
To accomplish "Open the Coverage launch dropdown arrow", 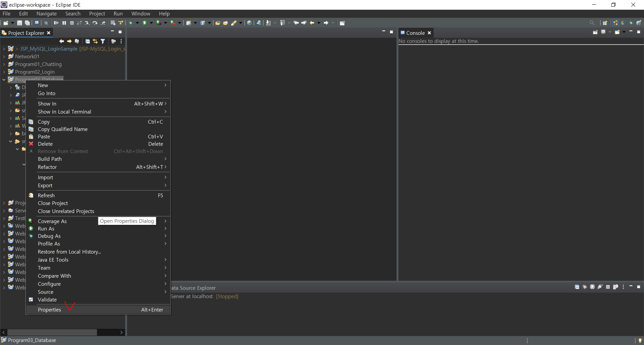I will [165, 23].
